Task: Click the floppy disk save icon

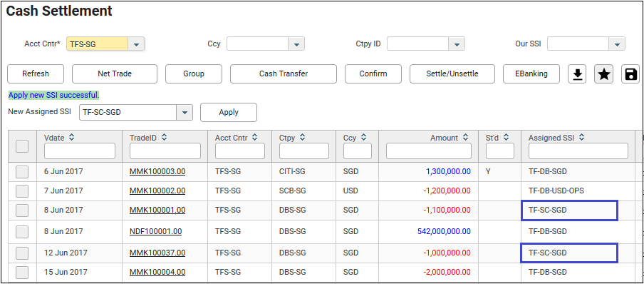Action: coord(630,74)
